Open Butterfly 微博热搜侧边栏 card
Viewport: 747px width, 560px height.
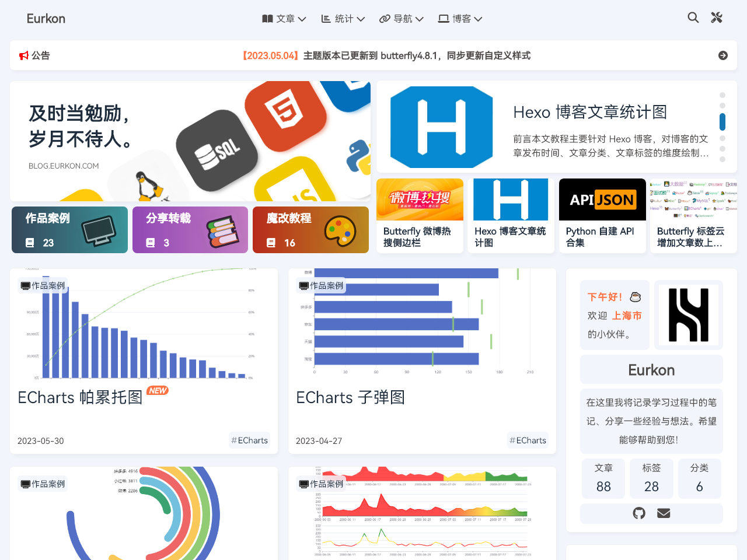pos(420,216)
